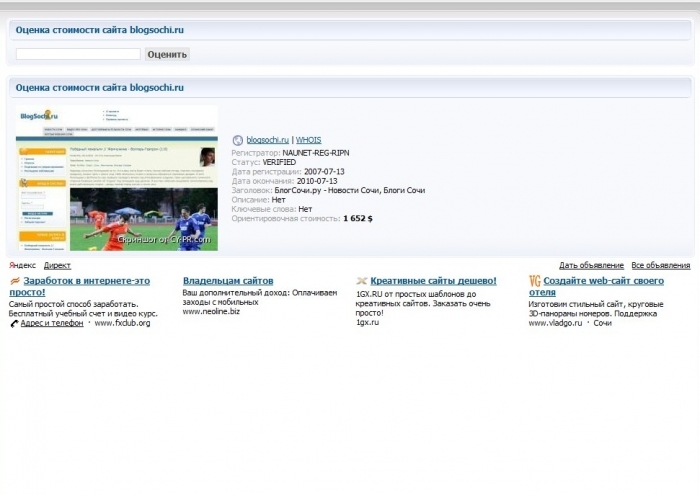The width and height of the screenshot is (700, 495).
Task: Click the globe icon beside blogsochi.ru
Action: click(238, 141)
